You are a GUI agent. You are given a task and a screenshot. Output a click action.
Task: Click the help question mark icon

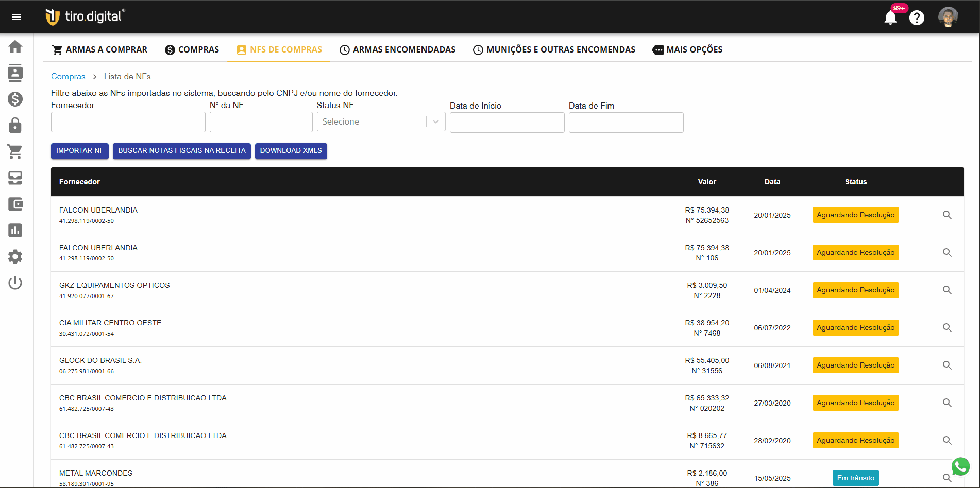[x=917, y=18]
